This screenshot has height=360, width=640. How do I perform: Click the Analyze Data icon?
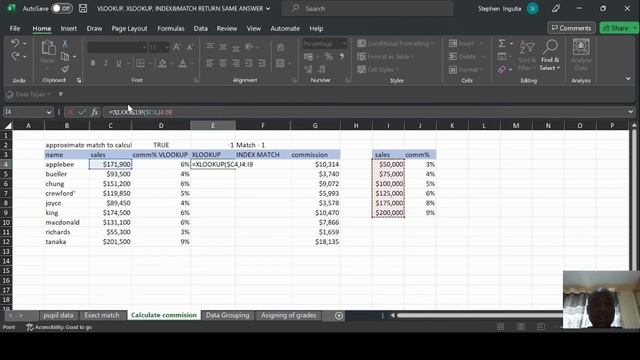coord(581,56)
